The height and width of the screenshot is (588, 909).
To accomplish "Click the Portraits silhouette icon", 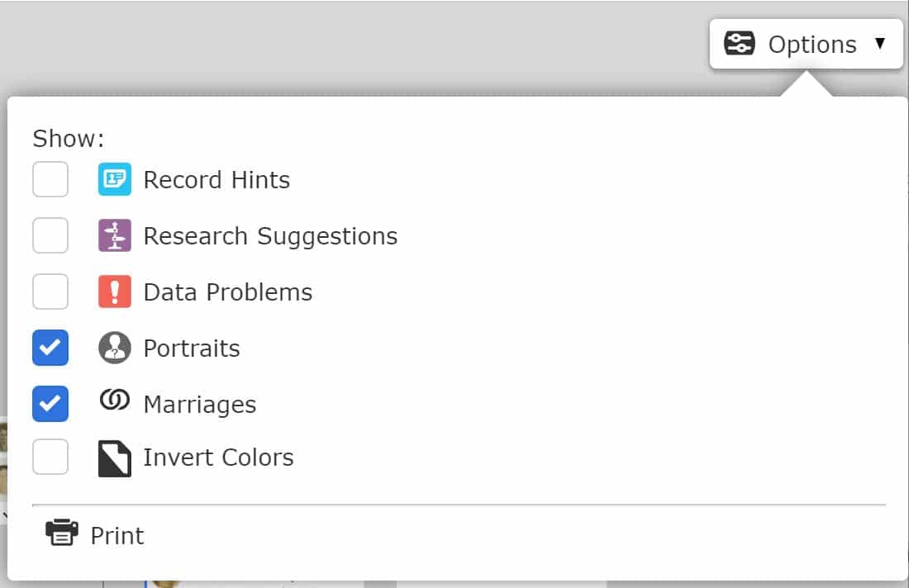I will pos(115,348).
